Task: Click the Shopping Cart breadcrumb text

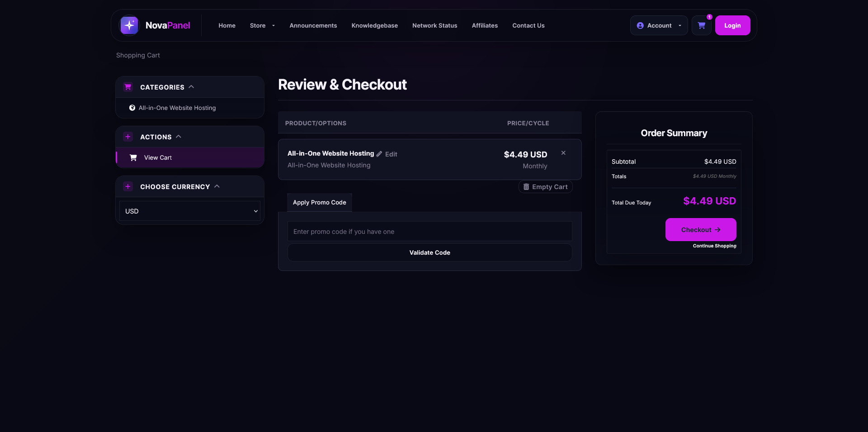Action: click(x=138, y=55)
